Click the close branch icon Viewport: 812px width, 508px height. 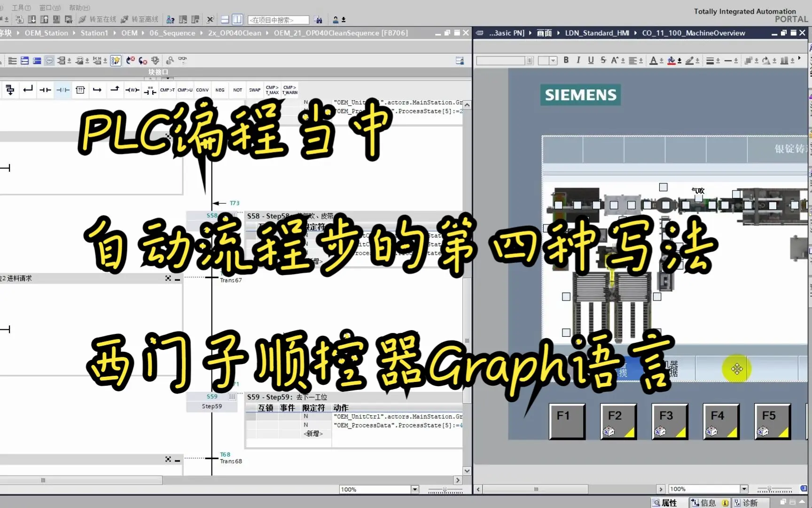(115, 90)
